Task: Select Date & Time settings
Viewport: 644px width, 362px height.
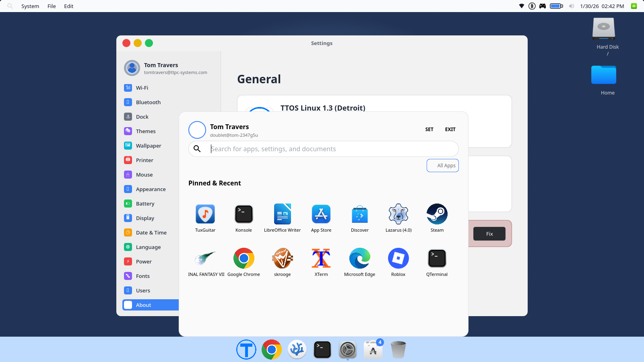Action: [x=151, y=232]
